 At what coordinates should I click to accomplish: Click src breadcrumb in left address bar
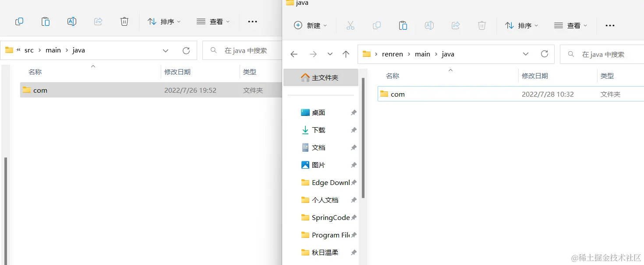point(29,50)
